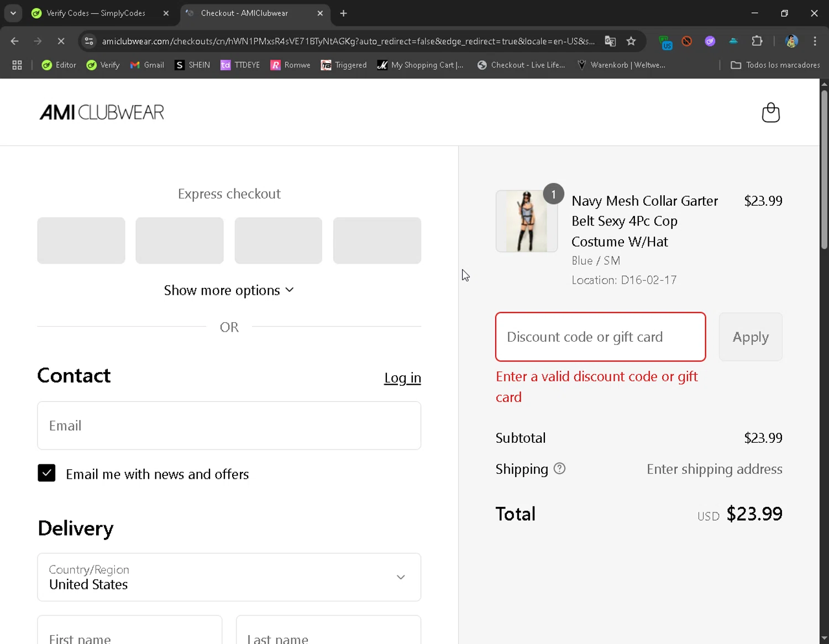Click the Navy Mesh Collar Garter product title
Screen dimensions: 829x644
click(644, 221)
